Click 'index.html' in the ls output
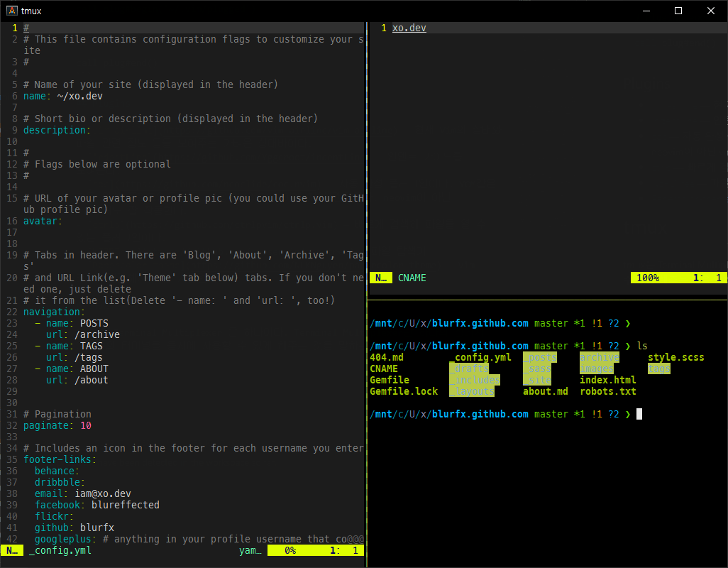Image resolution: width=728 pixels, height=568 pixels. pos(608,381)
